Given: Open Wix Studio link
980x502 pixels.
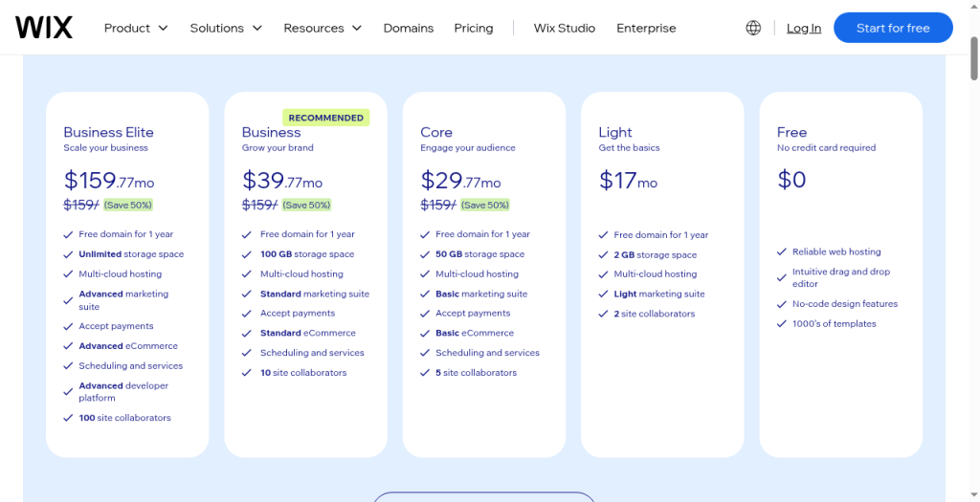Looking at the screenshot, I should coord(565,28).
